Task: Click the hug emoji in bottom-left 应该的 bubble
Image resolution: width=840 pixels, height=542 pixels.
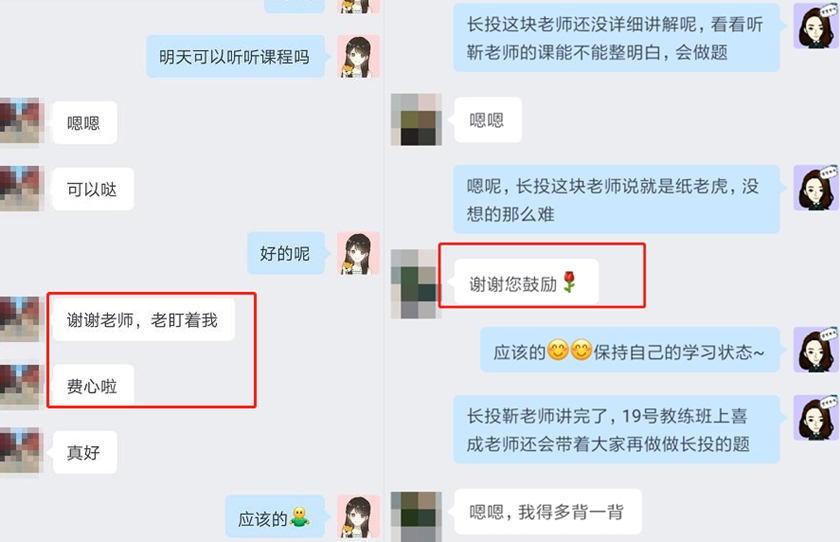Action: pos(299,517)
